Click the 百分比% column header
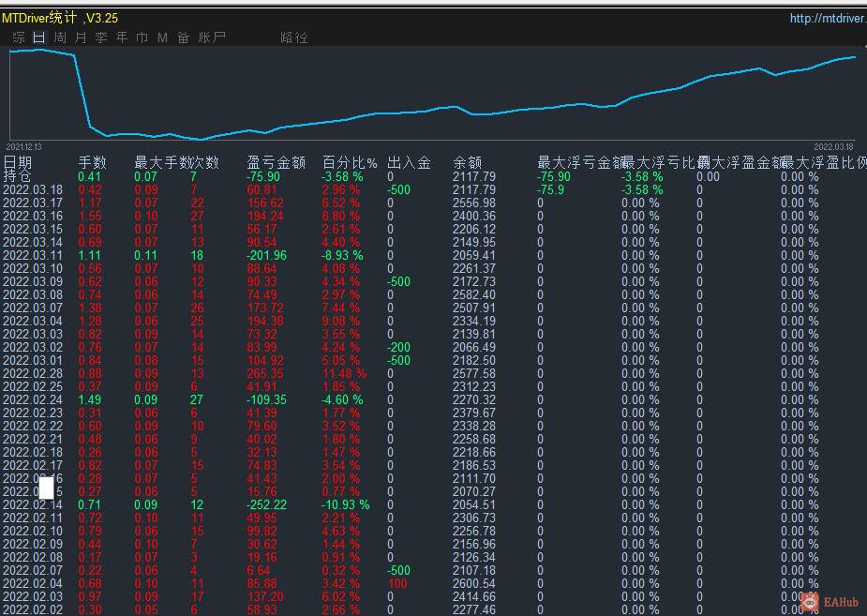 click(x=350, y=162)
